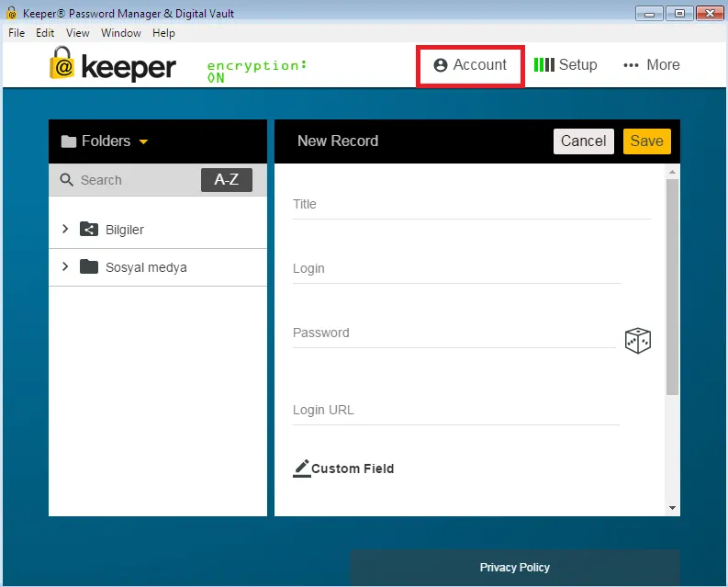Open the File menu

(17, 33)
